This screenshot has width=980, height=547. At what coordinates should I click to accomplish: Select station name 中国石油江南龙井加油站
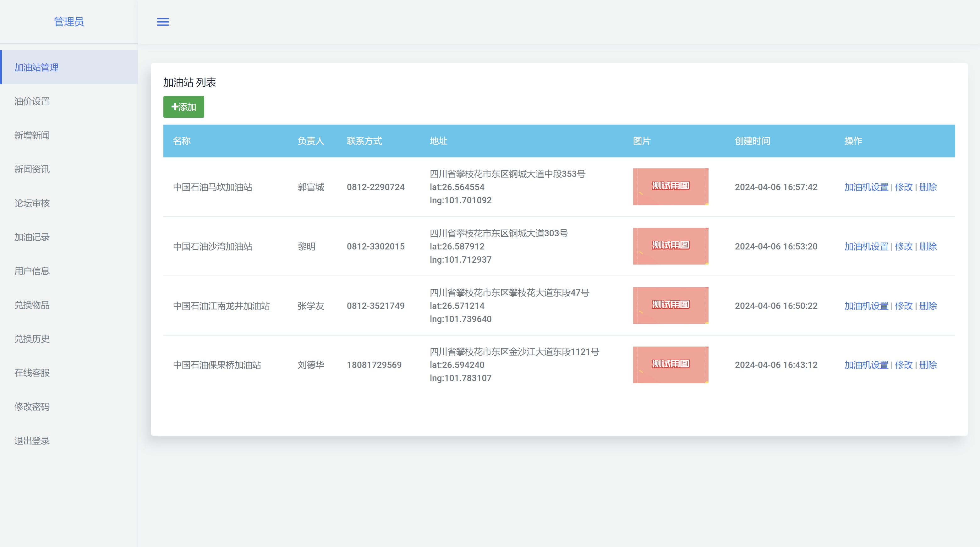pos(221,306)
